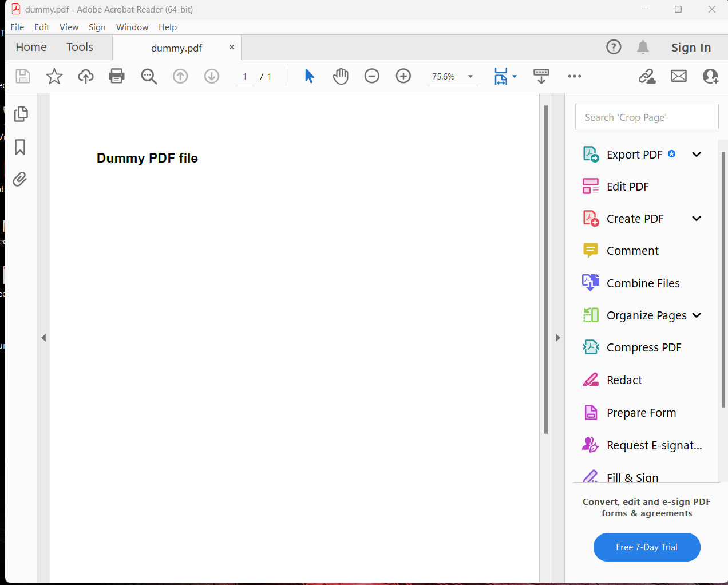Click the Edit PDF tool icon
Image resolution: width=728 pixels, height=585 pixels.
coord(591,186)
